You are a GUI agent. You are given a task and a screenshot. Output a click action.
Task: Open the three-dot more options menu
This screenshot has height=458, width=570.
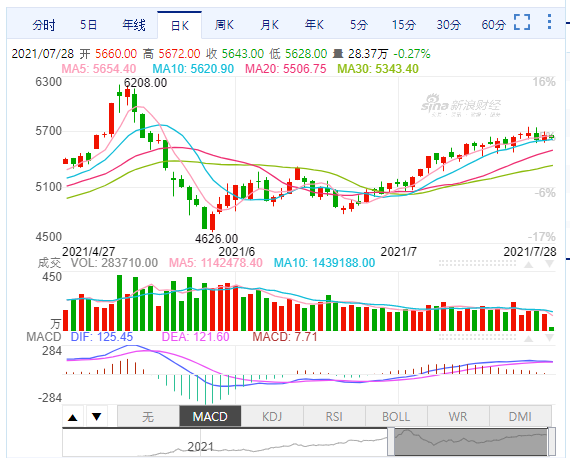tap(549, 22)
